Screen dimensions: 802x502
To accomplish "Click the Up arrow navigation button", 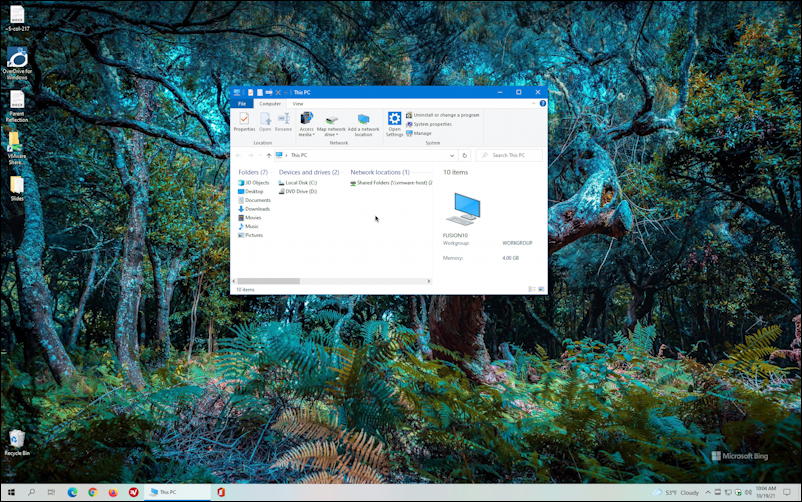I will (268, 155).
